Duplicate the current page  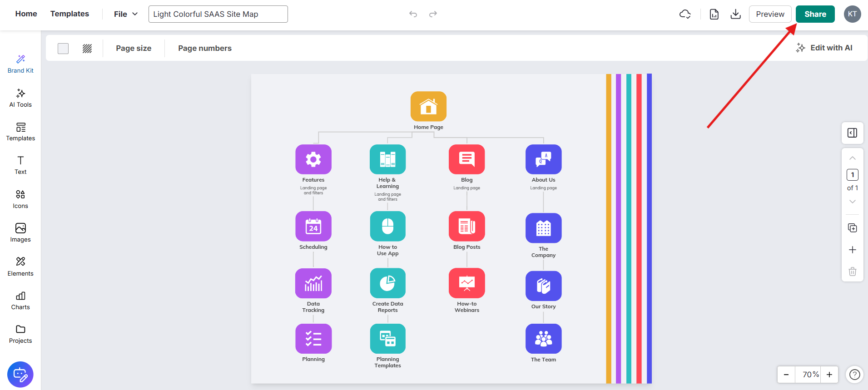[852, 228]
